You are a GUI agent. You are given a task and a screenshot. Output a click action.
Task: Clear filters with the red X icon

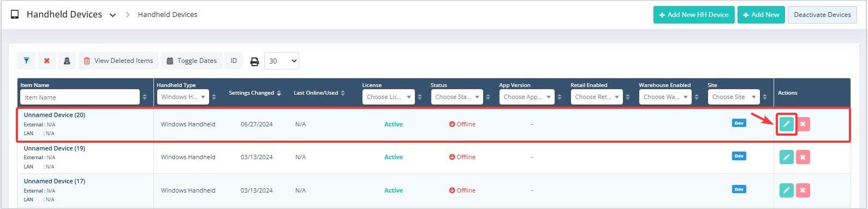click(47, 61)
